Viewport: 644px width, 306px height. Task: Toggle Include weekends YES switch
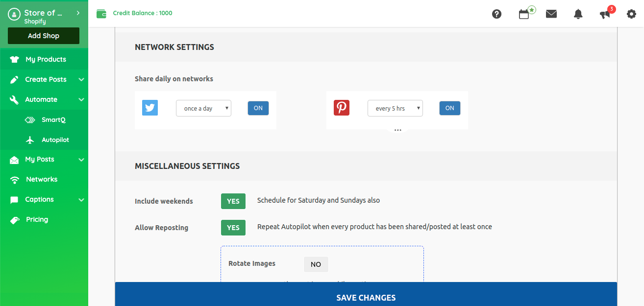233,201
